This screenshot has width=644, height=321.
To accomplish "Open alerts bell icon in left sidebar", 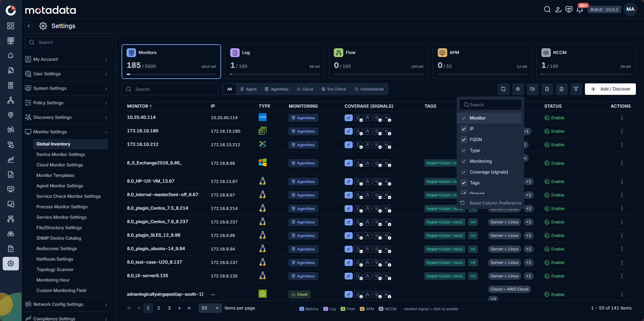I will click(x=11, y=56).
